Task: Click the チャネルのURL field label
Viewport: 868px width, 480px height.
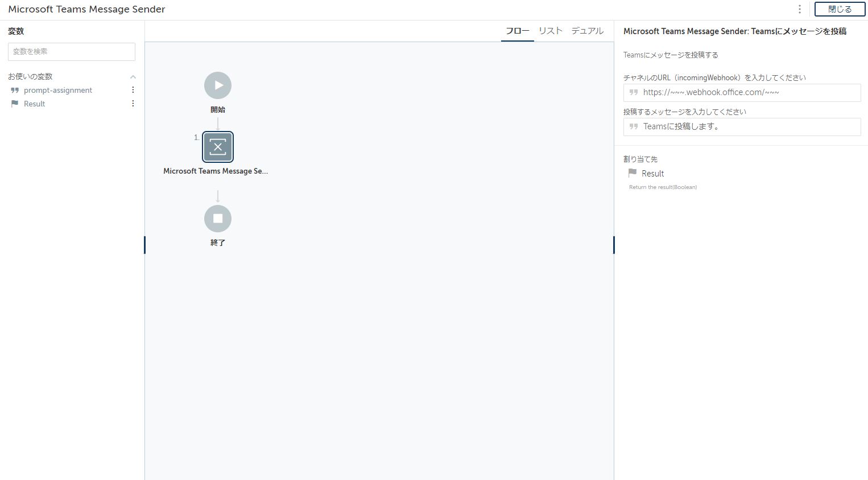Action: [714, 78]
